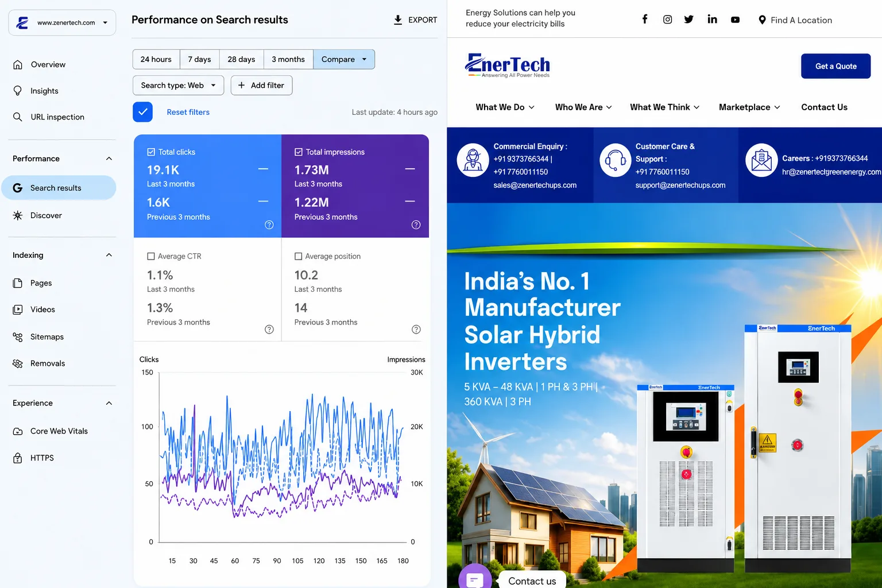Visit EnerTech Instagram icon
The height and width of the screenshot is (588, 882).
click(667, 20)
